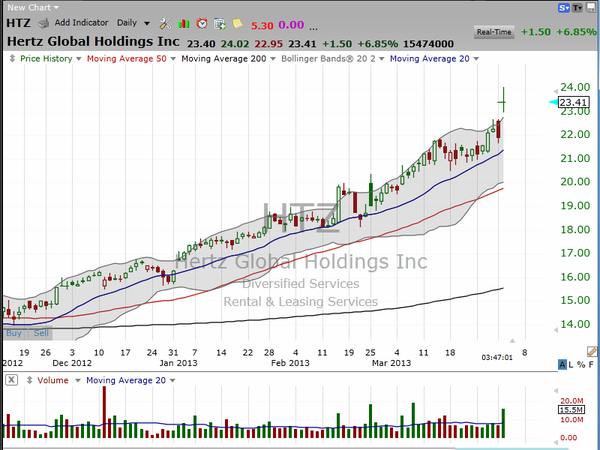Click the 23.41 current price marker
This screenshot has width=600, height=450.
[573, 102]
